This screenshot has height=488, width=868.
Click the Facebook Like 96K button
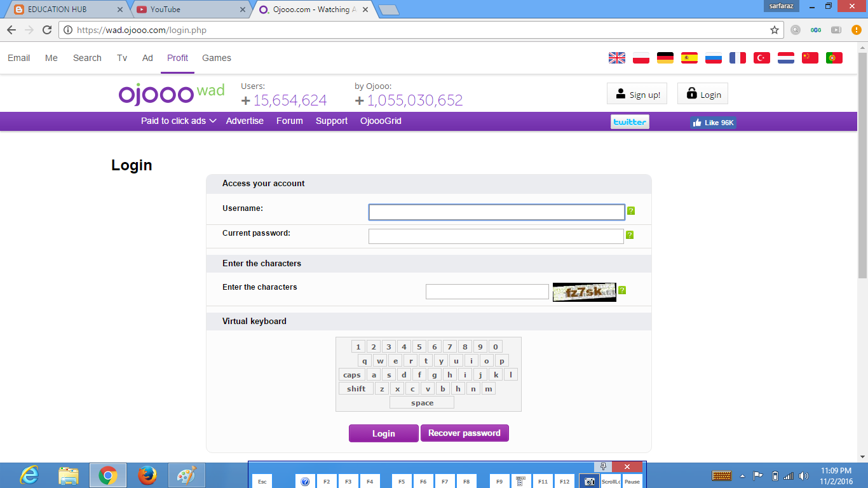(713, 123)
